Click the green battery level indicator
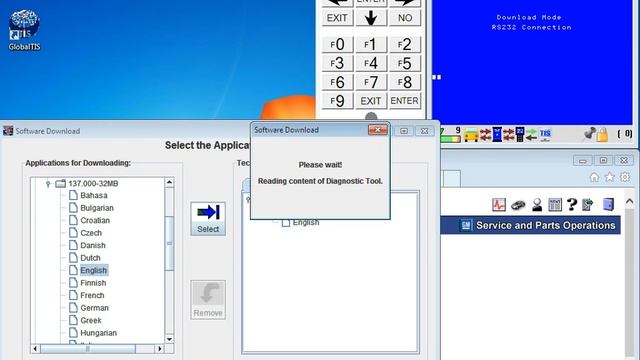 (450, 139)
